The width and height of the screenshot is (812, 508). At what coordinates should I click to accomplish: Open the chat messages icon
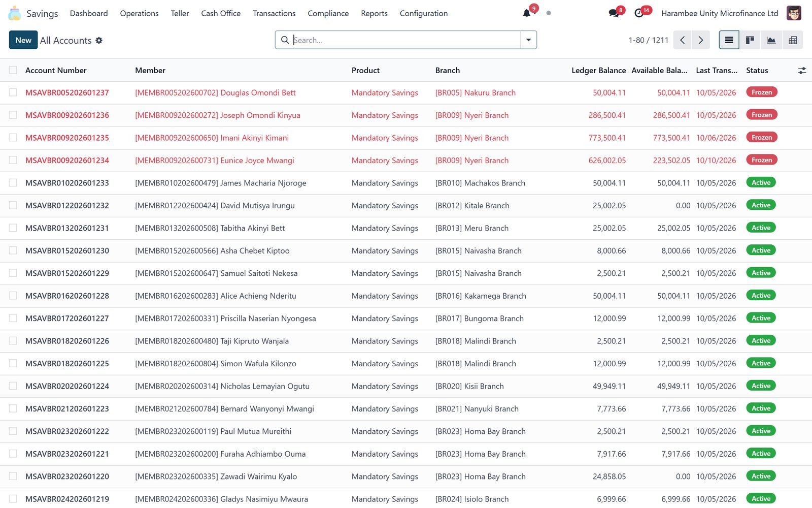614,13
